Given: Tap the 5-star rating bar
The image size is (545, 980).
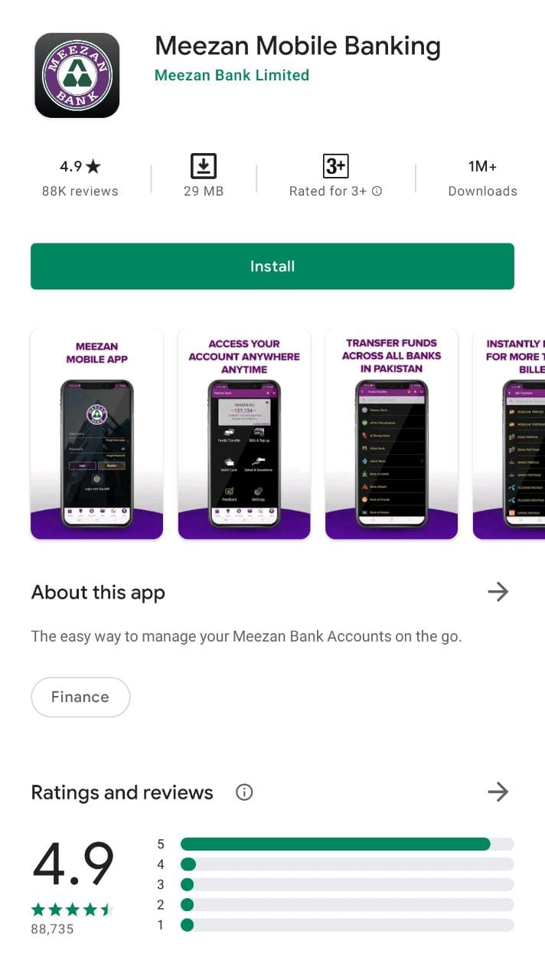Looking at the screenshot, I should (347, 844).
